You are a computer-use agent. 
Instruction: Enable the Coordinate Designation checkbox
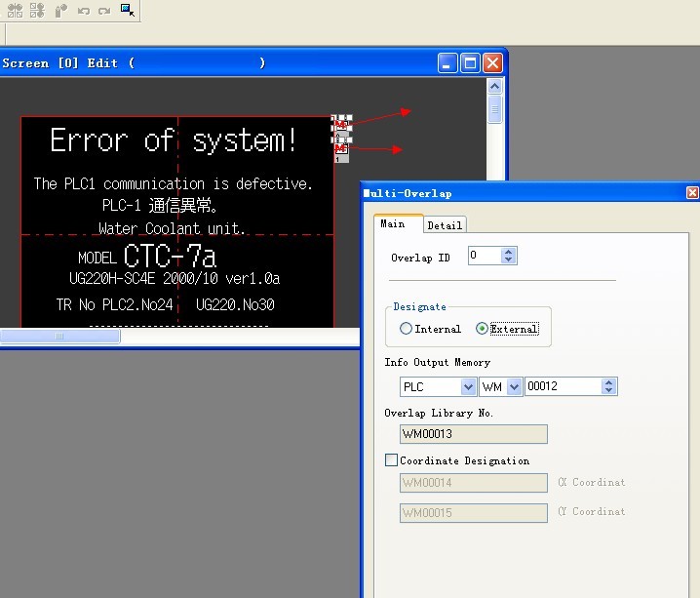(392, 460)
